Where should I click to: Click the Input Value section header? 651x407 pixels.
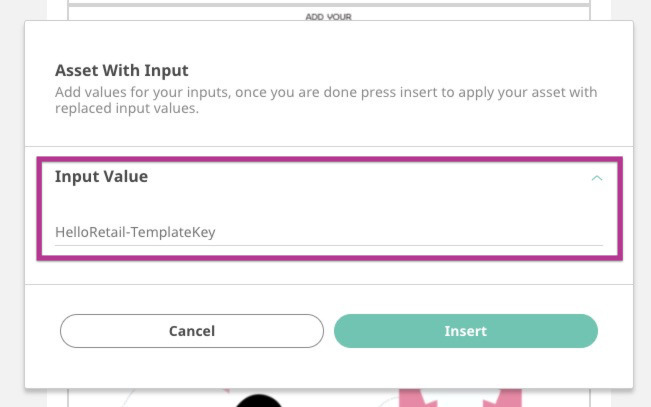(102, 177)
